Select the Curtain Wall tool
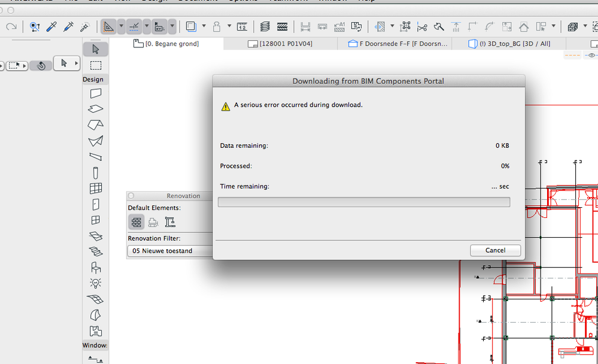 [95, 188]
